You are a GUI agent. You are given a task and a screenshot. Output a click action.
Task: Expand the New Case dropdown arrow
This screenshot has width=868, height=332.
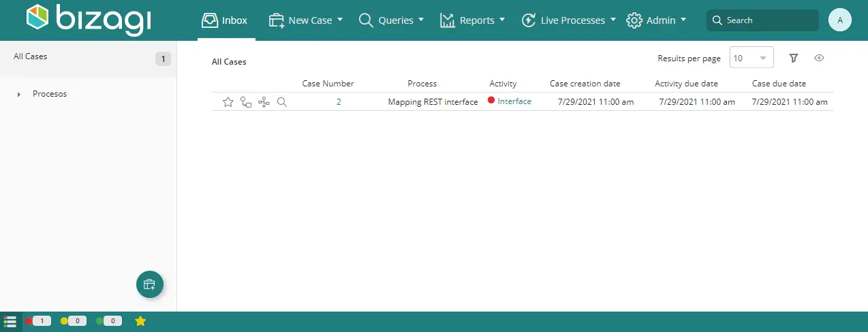pos(340,20)
